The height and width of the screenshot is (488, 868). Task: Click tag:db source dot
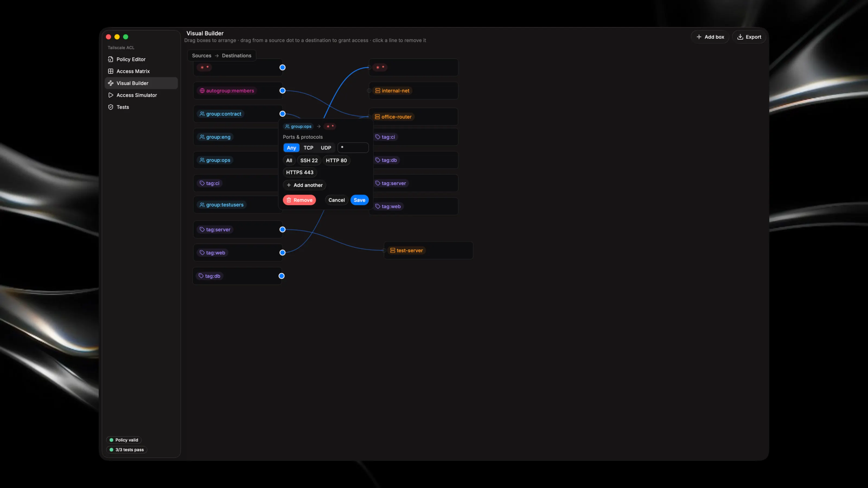click(281, 276)
